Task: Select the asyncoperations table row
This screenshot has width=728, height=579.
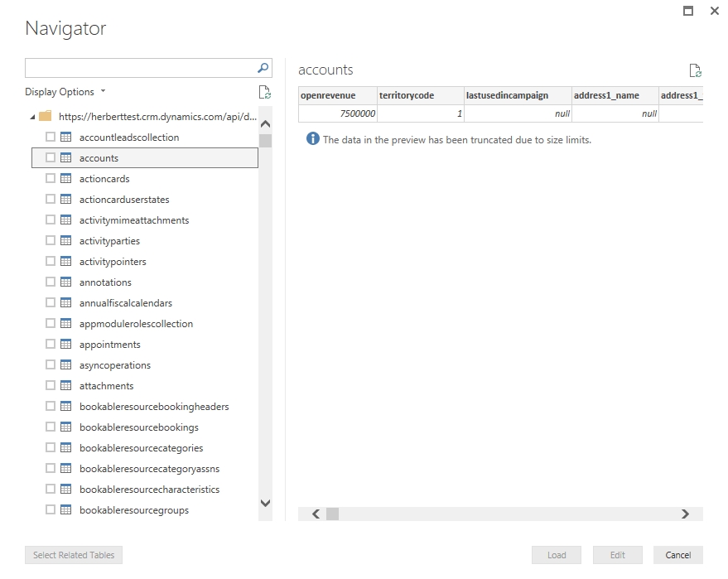Action: tap(145, 365)
